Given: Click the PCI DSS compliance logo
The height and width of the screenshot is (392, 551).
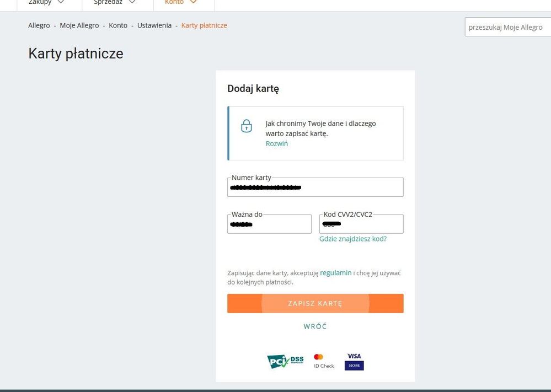Looking at the screenshot, I should pos(285,362).
